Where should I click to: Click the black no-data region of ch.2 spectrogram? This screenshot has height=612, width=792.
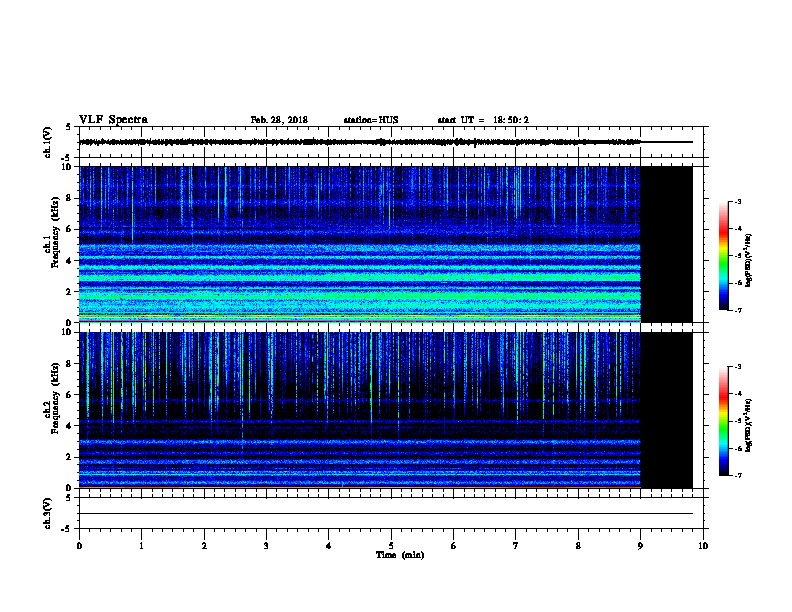(x=667, y=410)
